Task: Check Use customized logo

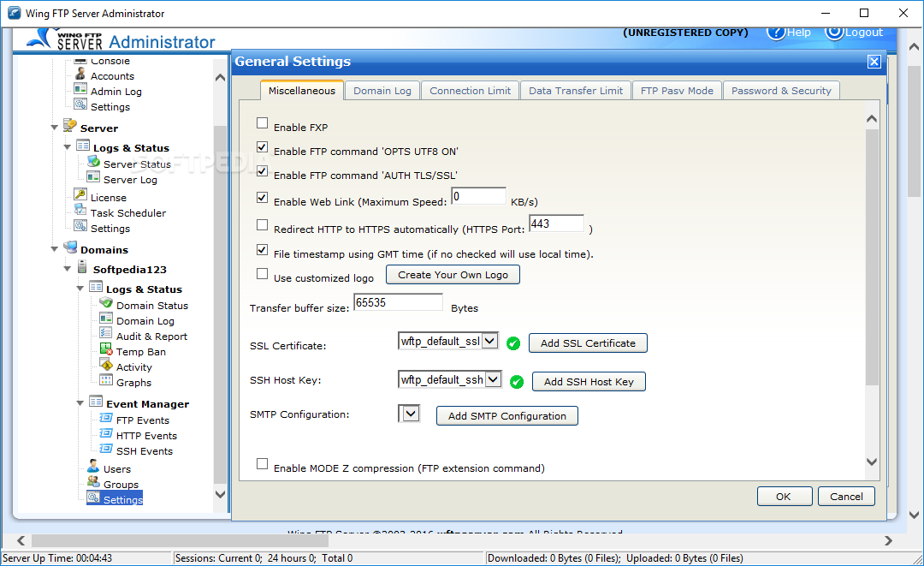Action: [x=263, y=274]
